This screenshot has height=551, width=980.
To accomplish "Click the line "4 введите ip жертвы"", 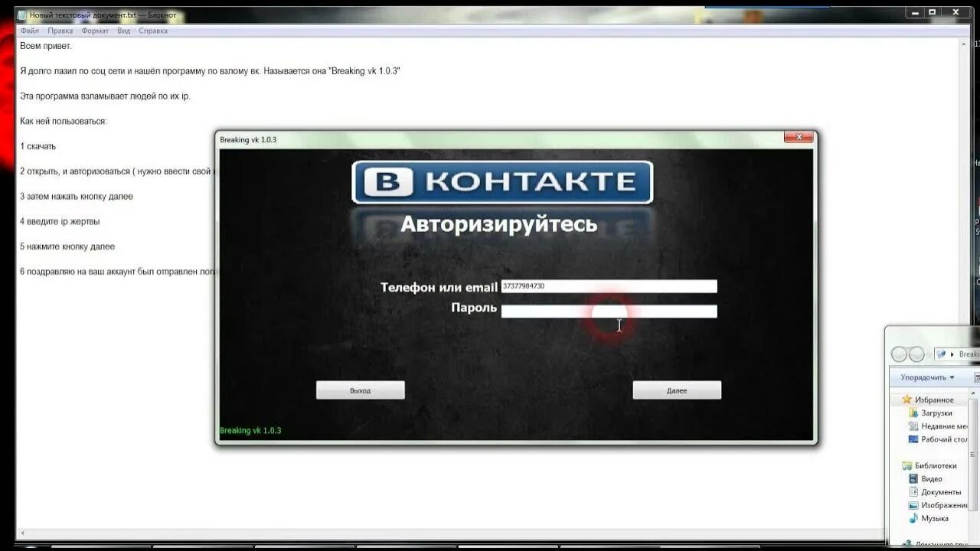I will pos(60,221).
